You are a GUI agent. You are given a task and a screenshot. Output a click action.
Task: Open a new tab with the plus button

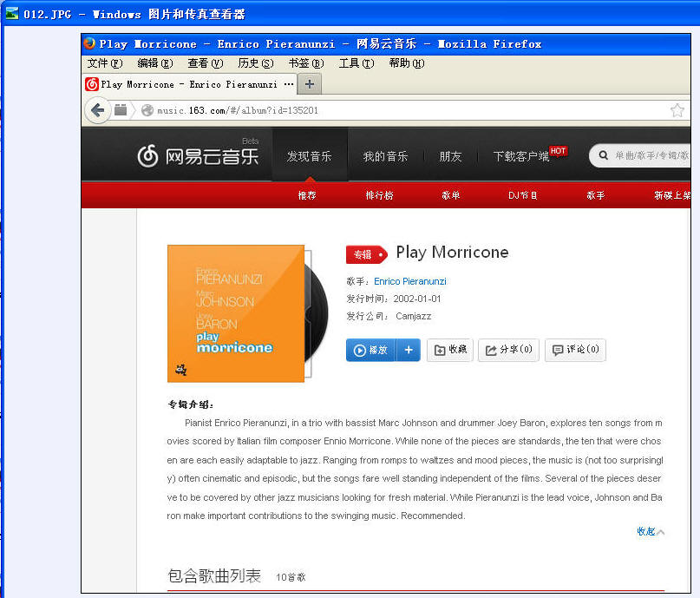click(x=310, y=84)
